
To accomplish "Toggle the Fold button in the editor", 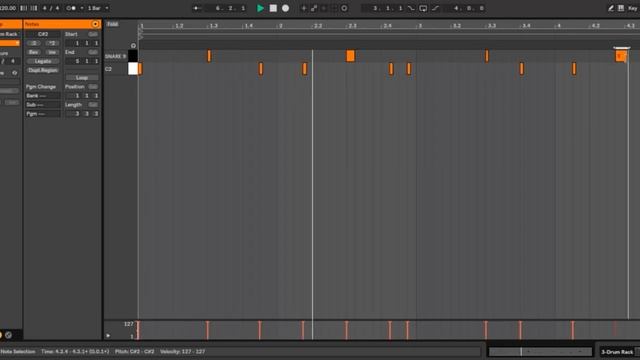I will tap(113, 24).
